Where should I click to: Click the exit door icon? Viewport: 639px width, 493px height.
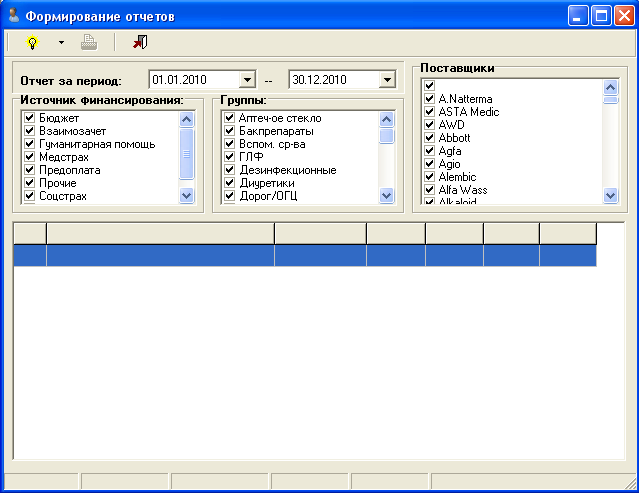tap(139, 42)
